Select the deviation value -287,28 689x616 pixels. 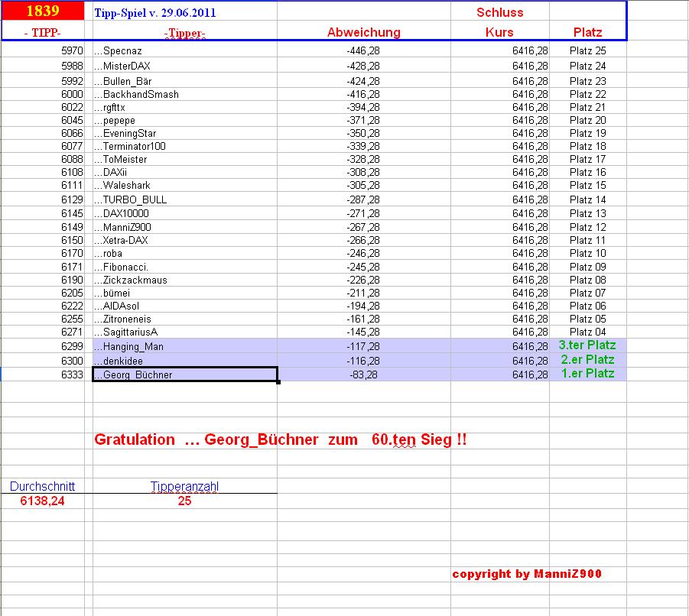[x=363, y=199]
